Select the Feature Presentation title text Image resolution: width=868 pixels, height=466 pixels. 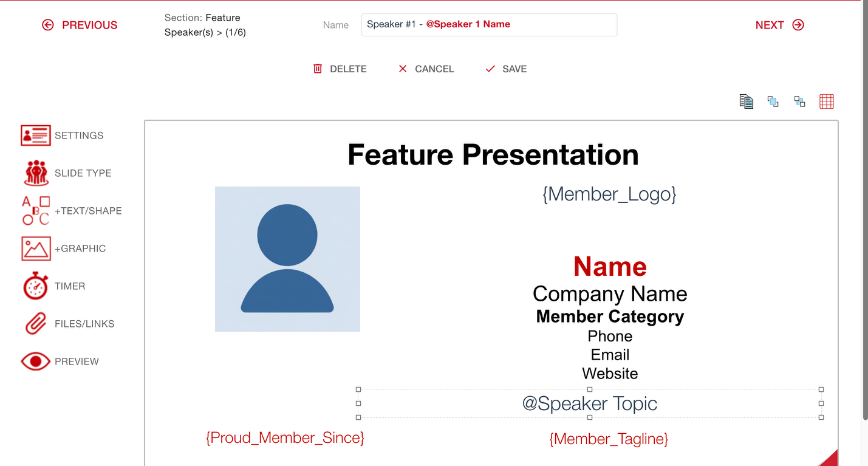[493, 154]
